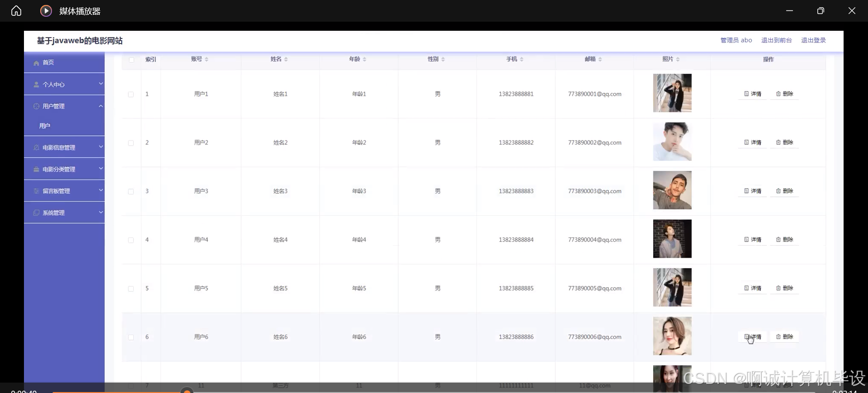Restore the media player window

point(821,10)
